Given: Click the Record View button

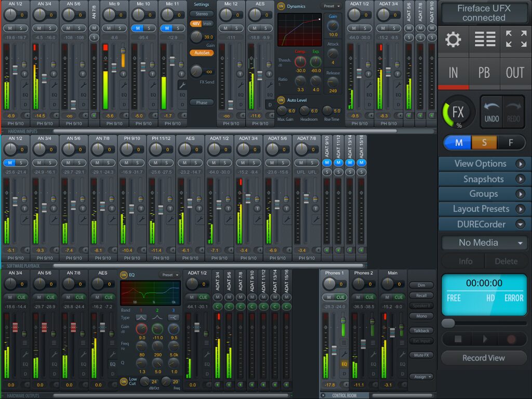Looking at the screenshot, I should pyautogui.click(x=484, y=358).
